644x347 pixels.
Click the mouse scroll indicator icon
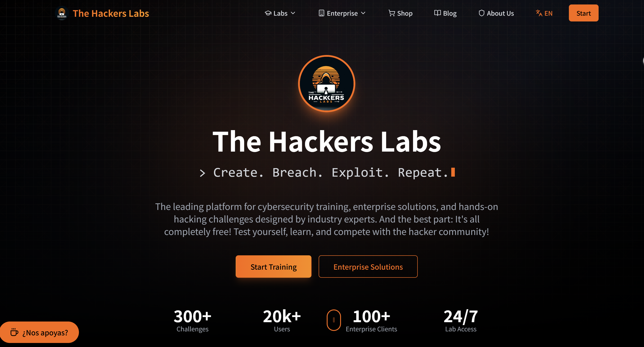click(x=334, y=320)
